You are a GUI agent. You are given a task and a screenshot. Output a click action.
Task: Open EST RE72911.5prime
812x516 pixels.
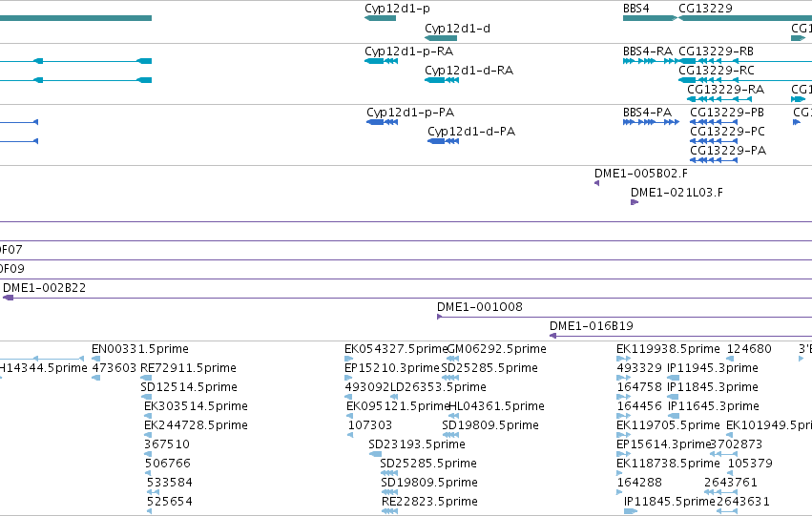click(188, 368)
